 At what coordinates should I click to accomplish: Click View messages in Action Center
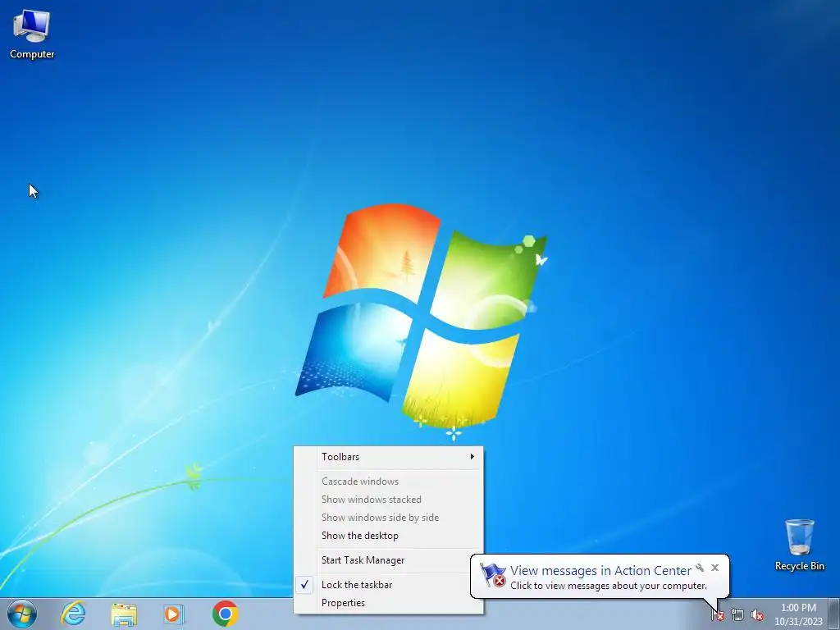pyautogui.click(x=600, y=571)
